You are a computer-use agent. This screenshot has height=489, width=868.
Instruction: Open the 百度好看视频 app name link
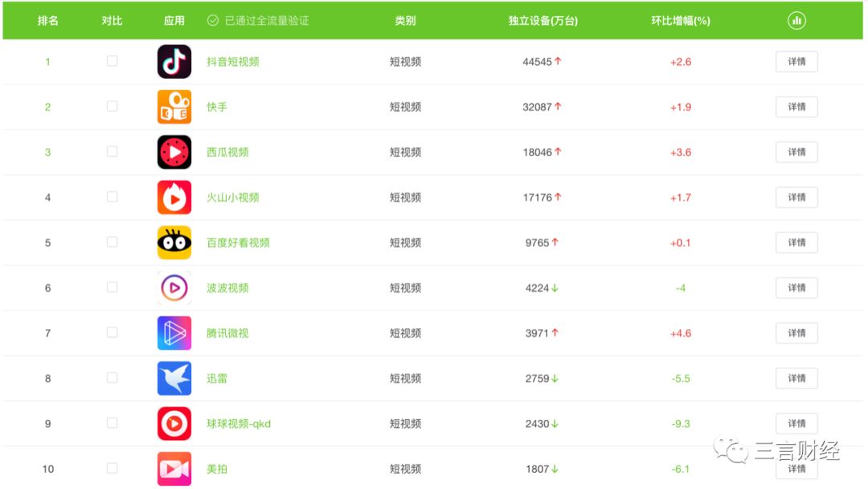tap(238, 243)
